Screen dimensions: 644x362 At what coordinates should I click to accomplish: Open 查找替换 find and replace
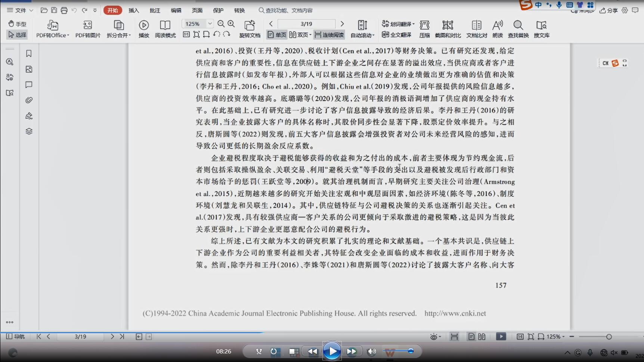pyautogui.click(x=518, y=29)
